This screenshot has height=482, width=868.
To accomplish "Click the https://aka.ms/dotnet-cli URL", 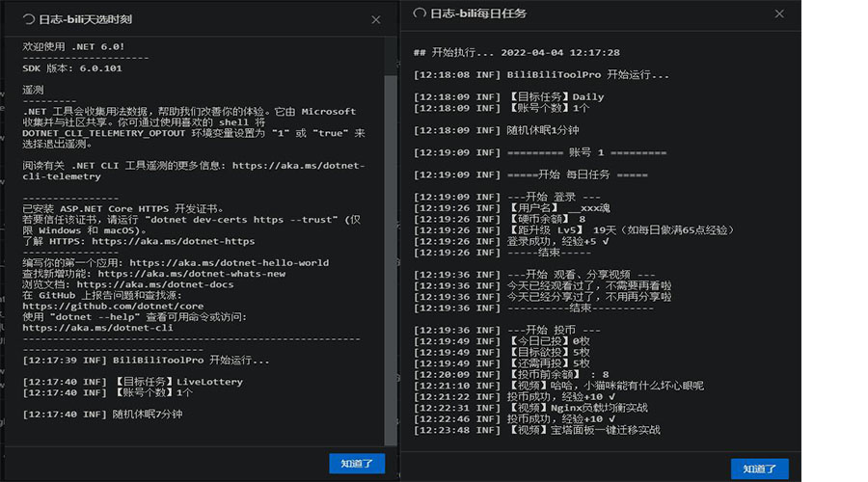I will coord(97,328).
